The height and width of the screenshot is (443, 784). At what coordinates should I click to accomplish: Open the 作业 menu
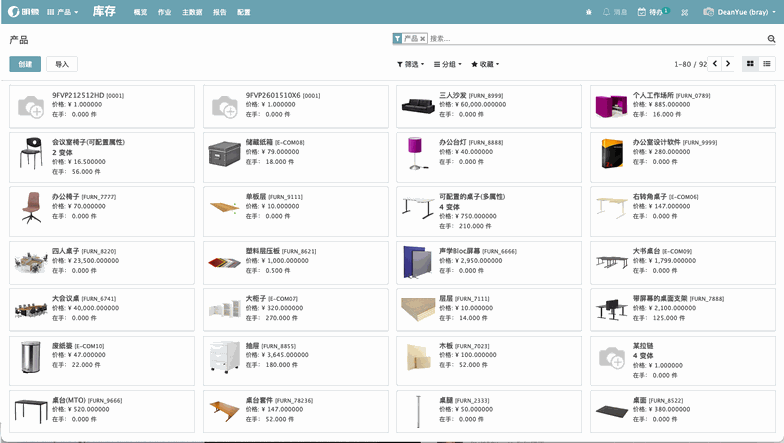pyautogui.click(x=164, y=12)
